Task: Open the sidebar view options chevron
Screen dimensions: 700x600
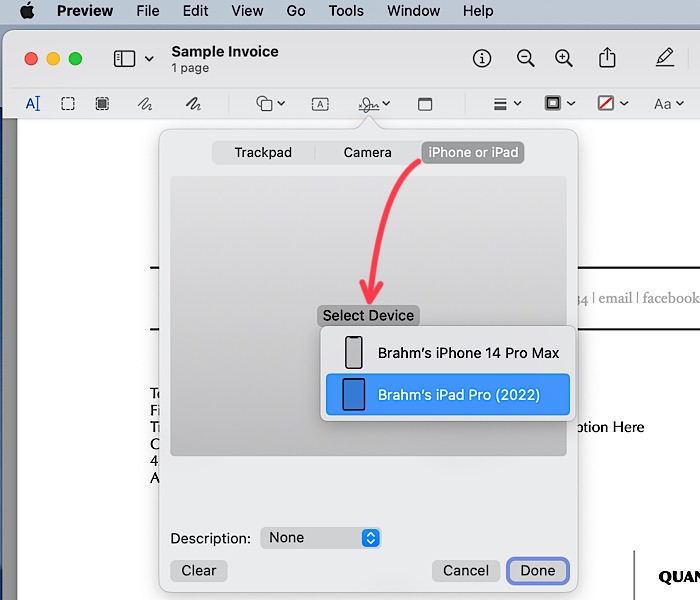Action: click(x=149, y=59)
